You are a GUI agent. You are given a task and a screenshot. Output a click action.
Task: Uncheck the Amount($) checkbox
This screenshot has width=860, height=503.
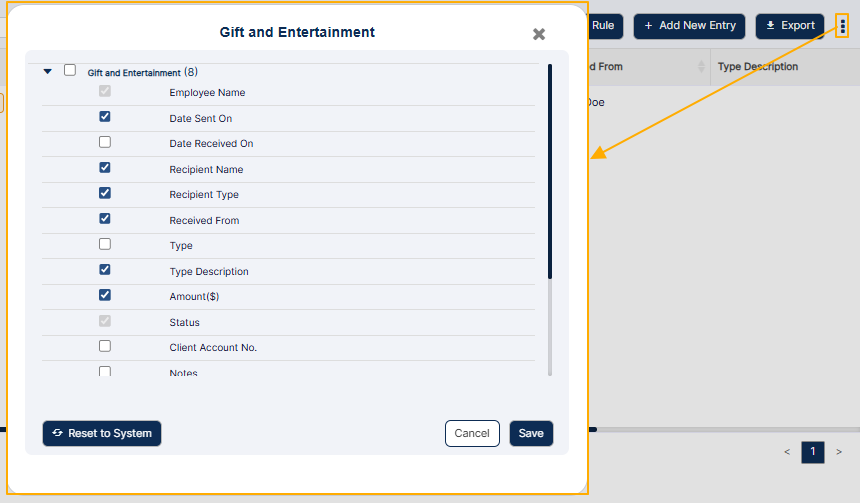105,295
